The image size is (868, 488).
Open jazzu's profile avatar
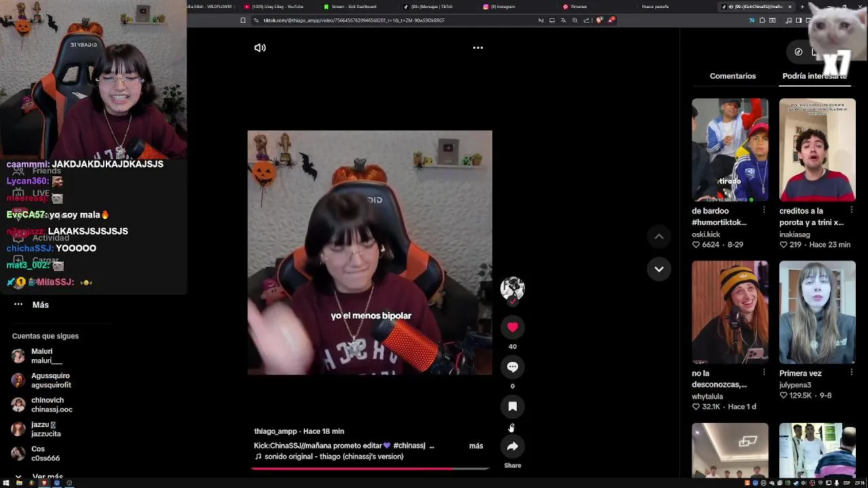18,429
